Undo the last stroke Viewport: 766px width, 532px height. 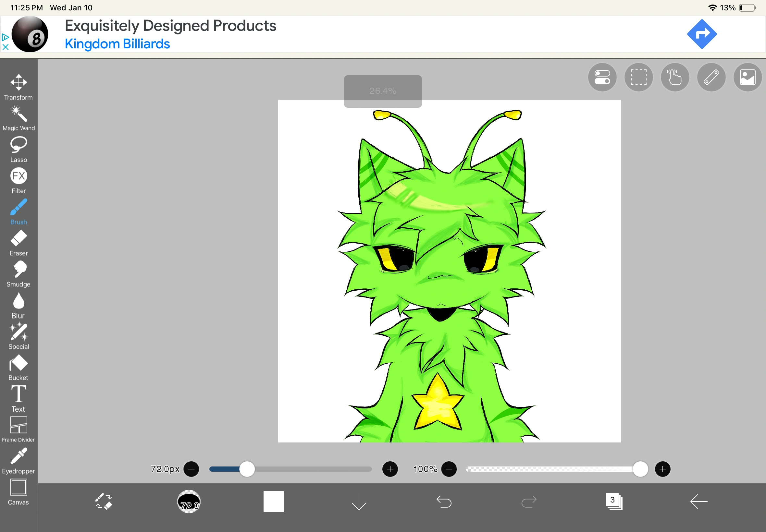444,501
